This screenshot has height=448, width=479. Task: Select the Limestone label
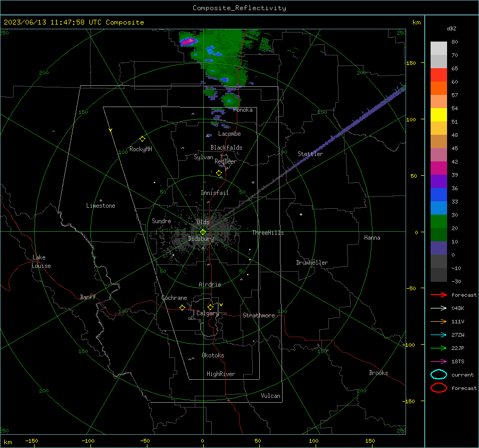pos(101,206)
